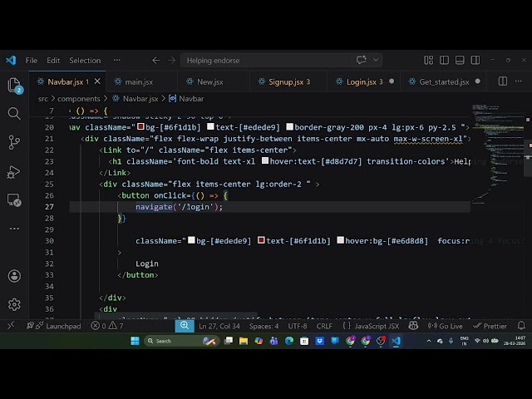
Task: Expand the hidden menu bar items
Action: tap(117, 60)
